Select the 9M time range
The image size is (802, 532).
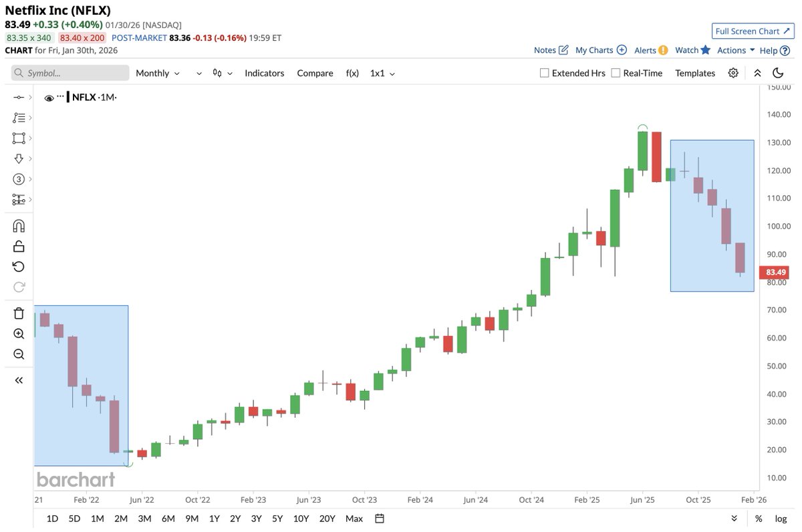[x=192, y=518]
